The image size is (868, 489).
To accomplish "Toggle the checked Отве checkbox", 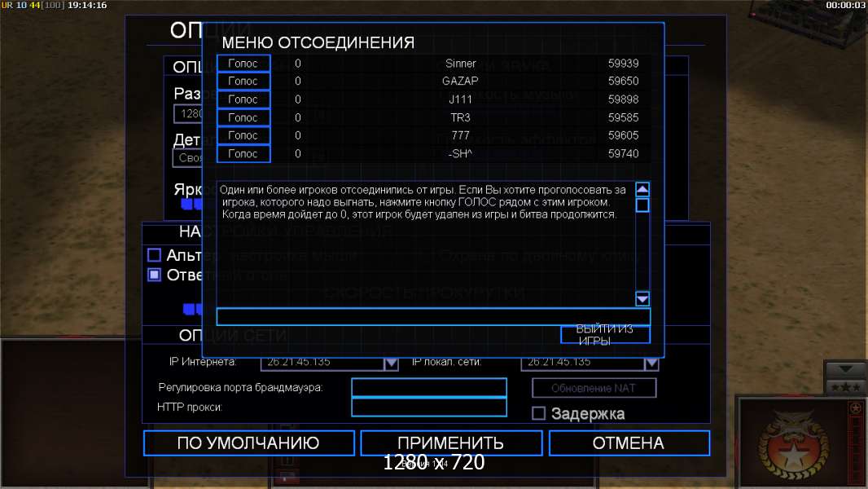I will click(155, 275).
